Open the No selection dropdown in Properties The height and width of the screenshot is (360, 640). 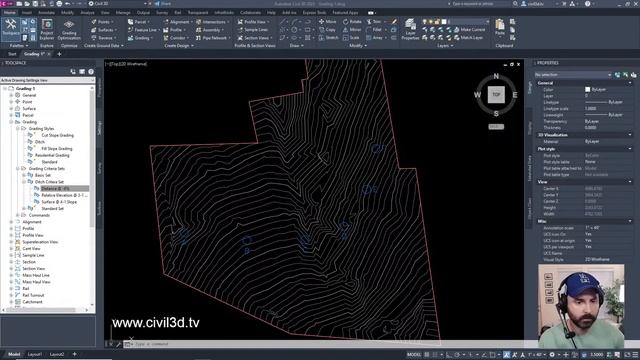[x=573, y=75]
